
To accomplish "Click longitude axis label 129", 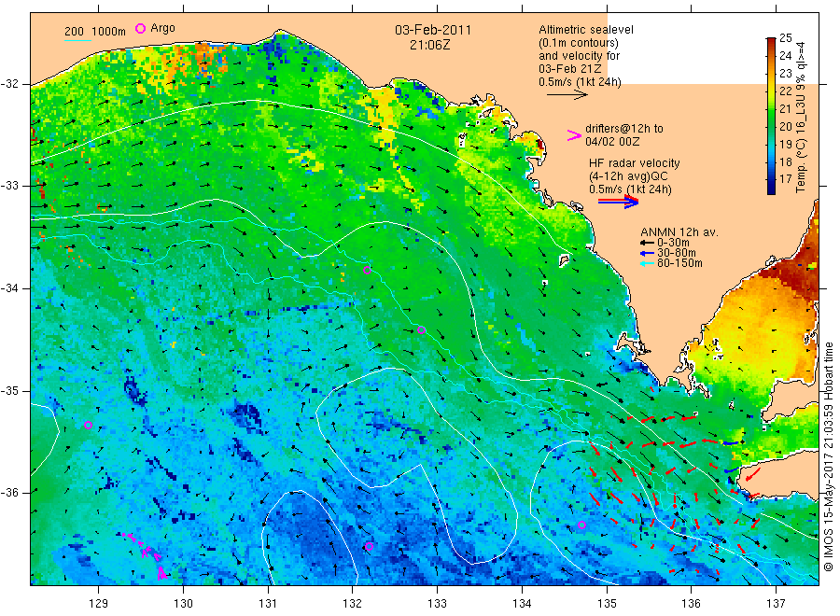I will click(99, 604).
